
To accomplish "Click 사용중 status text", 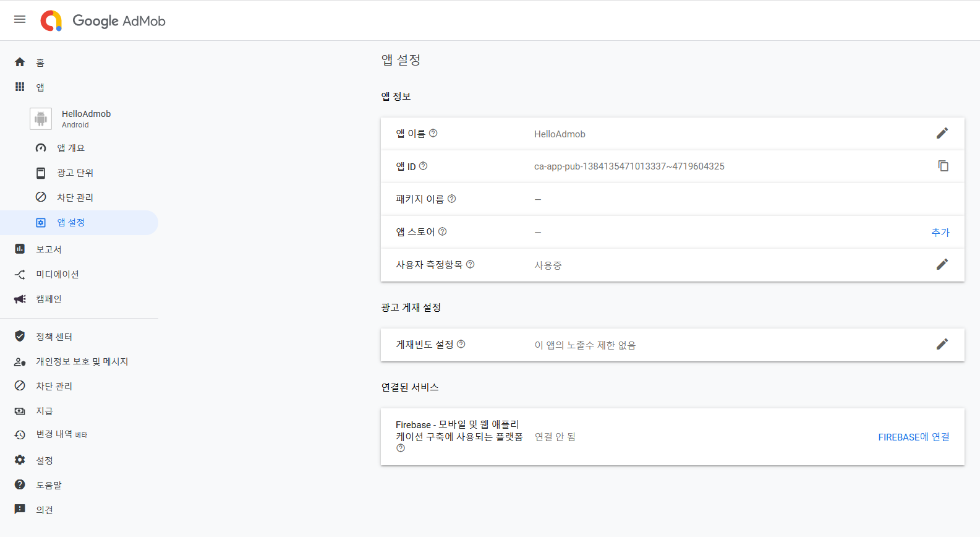I will pos(548,265).
